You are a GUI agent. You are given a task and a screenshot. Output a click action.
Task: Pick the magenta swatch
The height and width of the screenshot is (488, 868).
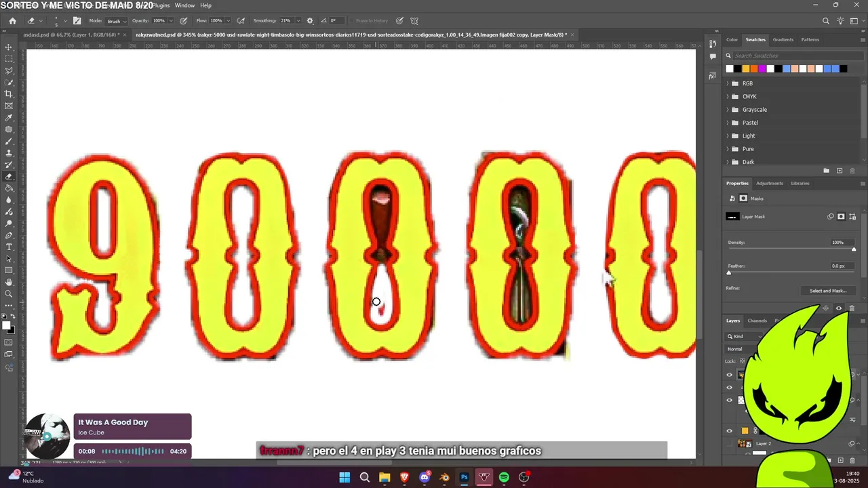coord(762,68)
